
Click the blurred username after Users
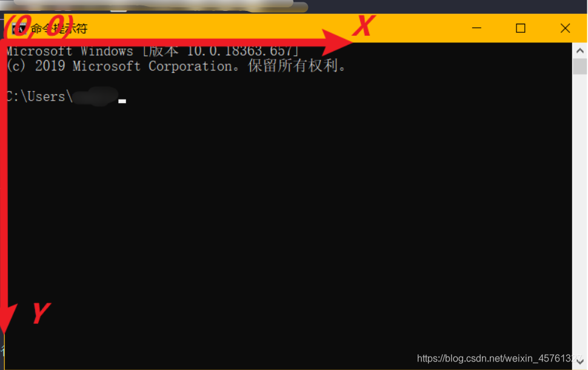[x=95, y=96]
